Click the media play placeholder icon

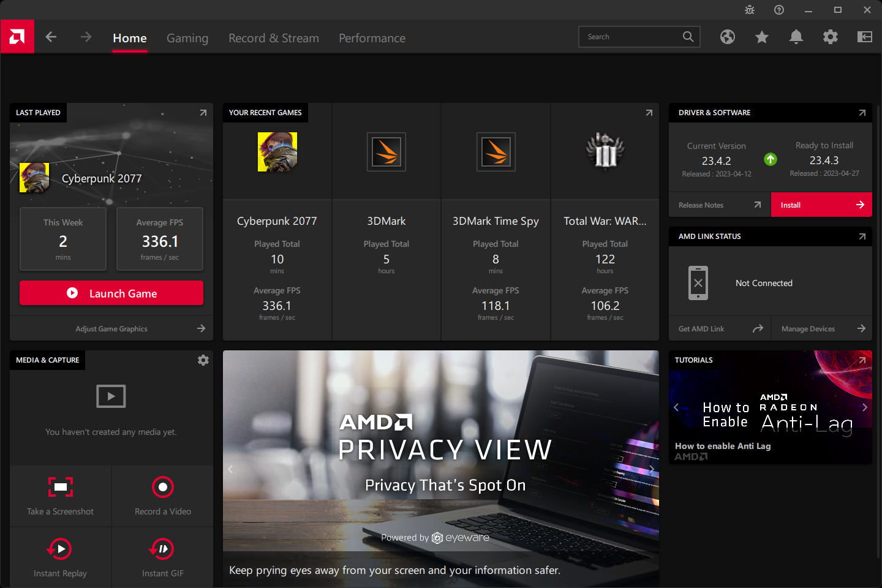tap(111, 396)
